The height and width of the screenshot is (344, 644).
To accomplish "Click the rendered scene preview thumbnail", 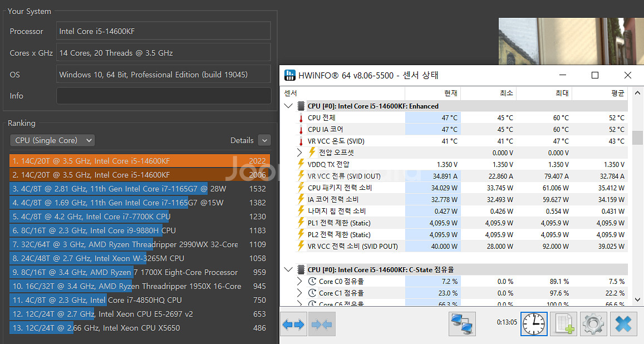I will [x=571, y=41].
